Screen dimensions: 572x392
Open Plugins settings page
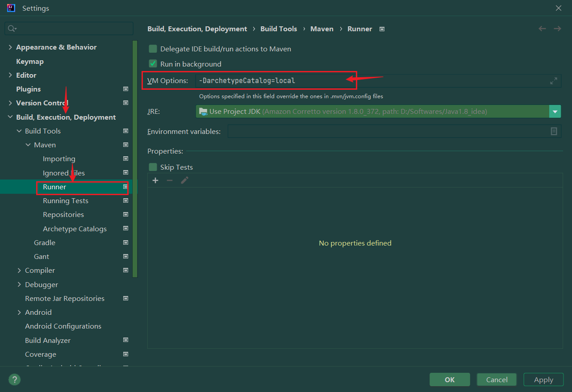pyautogui.click(x=28, y=89)
